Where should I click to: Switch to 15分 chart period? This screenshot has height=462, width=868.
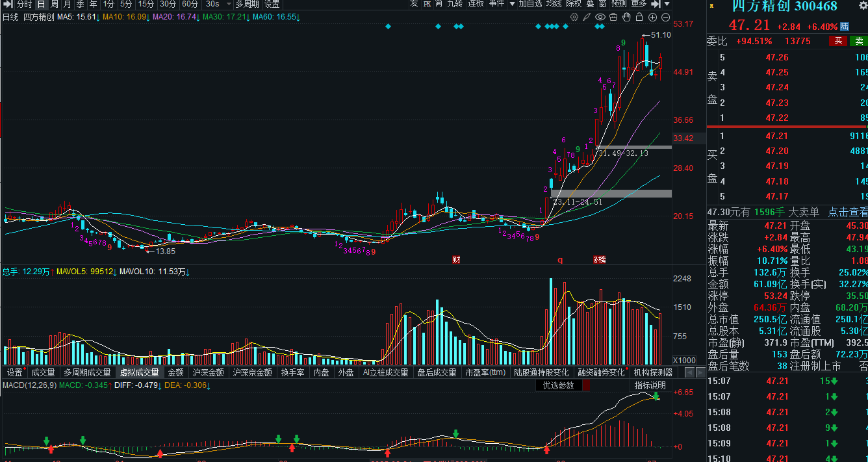click(x=146, y=4)
